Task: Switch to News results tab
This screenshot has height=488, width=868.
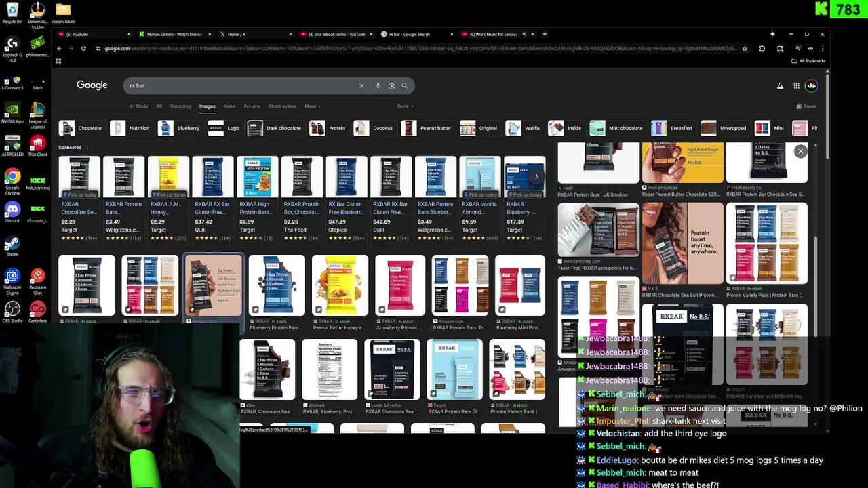Action: point(229,106)
